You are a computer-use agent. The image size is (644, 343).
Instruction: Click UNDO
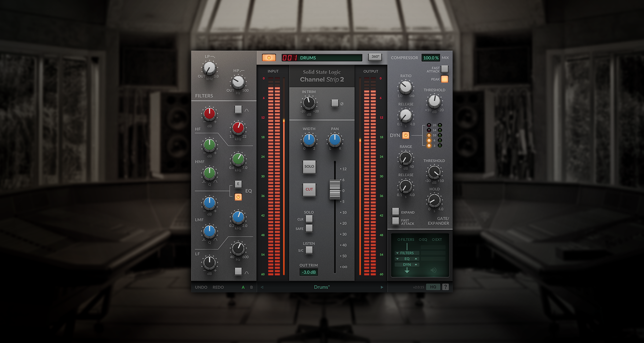(201, 287)
